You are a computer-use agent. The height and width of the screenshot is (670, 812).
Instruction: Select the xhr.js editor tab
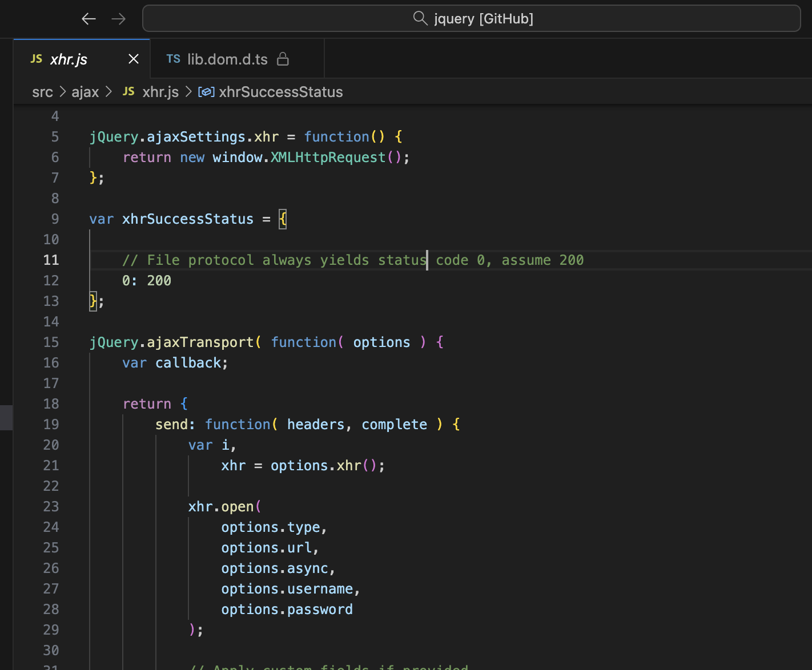[69, 59]
